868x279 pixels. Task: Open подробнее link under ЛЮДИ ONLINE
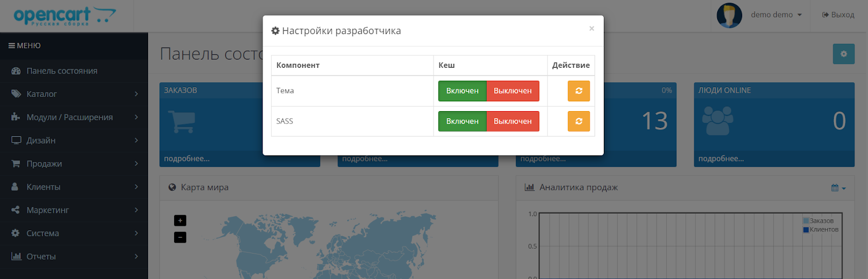tap(721, 159)
